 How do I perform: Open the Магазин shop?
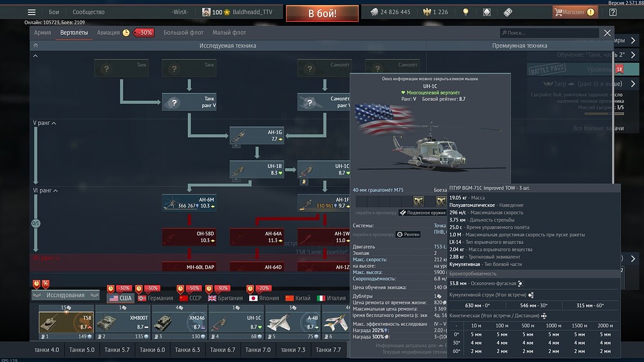(574, 12)
